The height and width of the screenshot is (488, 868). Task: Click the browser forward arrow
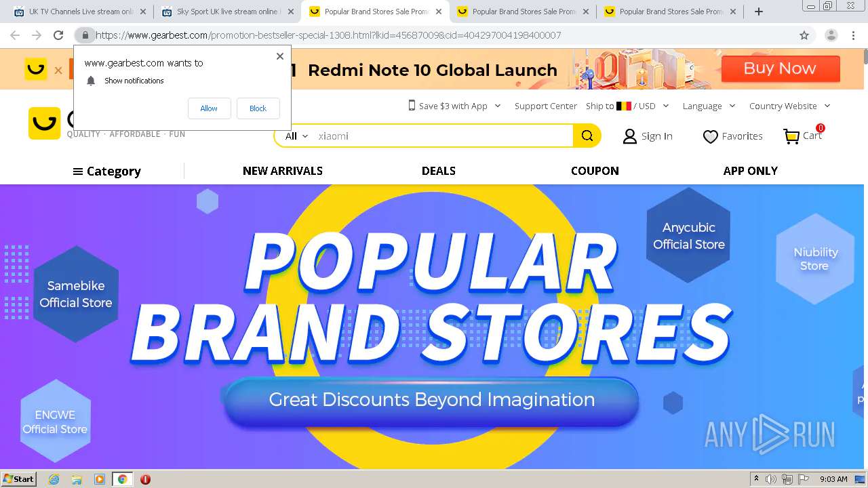tap(37, 35)
